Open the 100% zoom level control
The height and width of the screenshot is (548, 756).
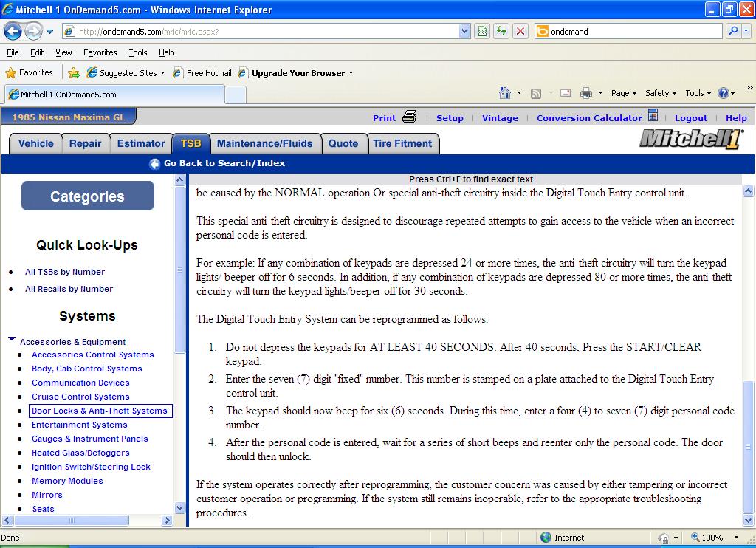[x=715, y=538]
